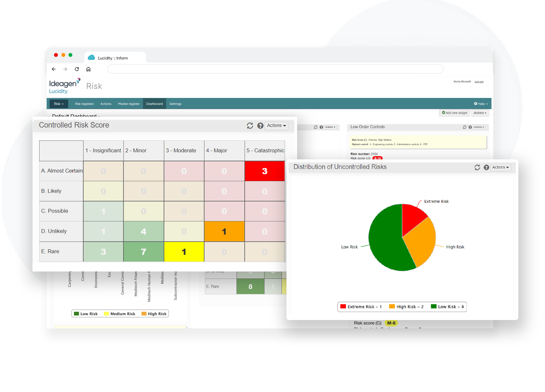Image resolution: width=545 pixels, height=392 pixels.
Task: Open help for the Controlled Risk Score widget
Action: [260, 126]
